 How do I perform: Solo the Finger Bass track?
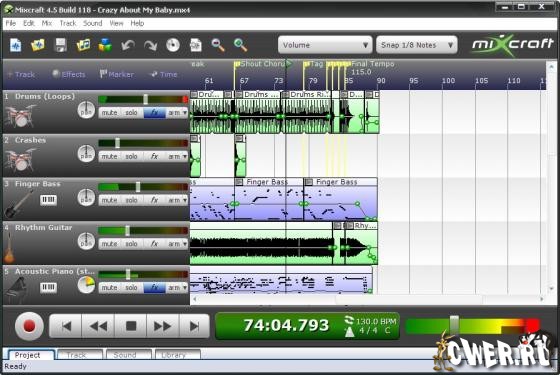pos(131,200)
